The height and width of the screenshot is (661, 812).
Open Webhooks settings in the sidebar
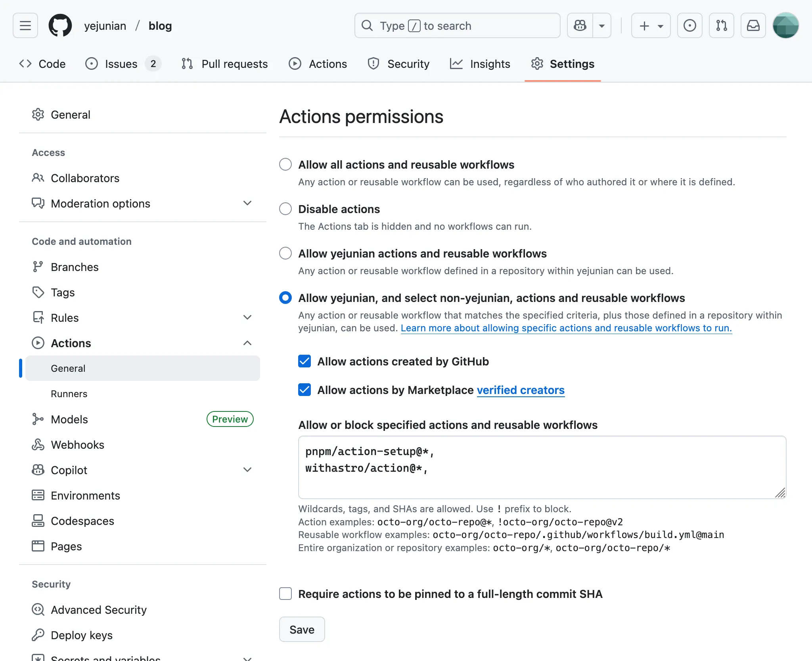pos(77,445)
